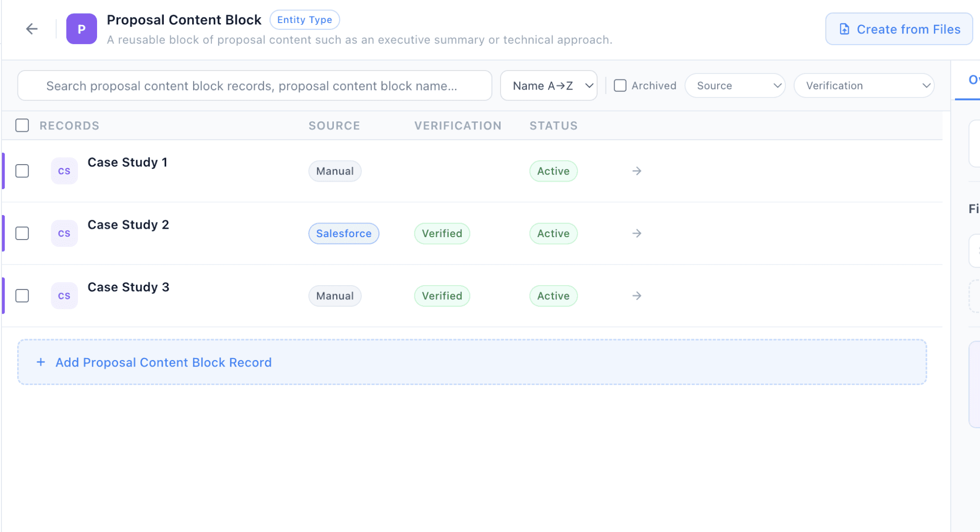Click the CS avatar for Case Study 1
Screen dimensions: 980x532
tap(64, 171)
